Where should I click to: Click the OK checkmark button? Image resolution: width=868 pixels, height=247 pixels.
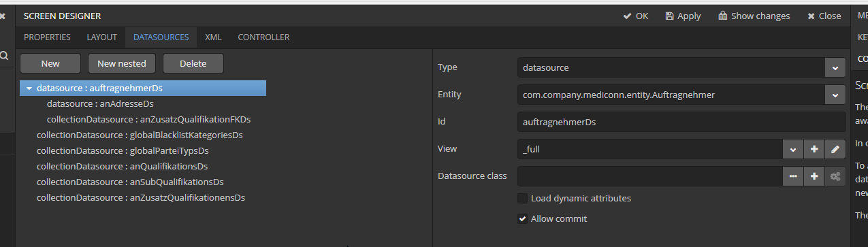click(x=635, y=16)
